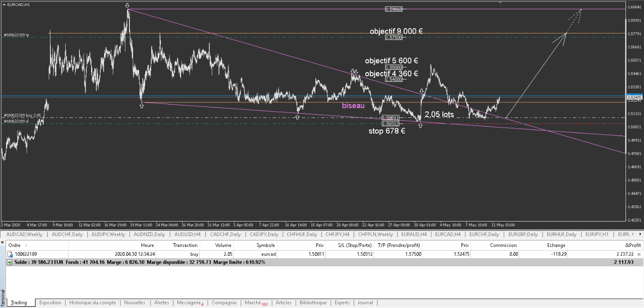Show the Experts tab
This screenshot has height=308, width=644.
pos(342,303)
